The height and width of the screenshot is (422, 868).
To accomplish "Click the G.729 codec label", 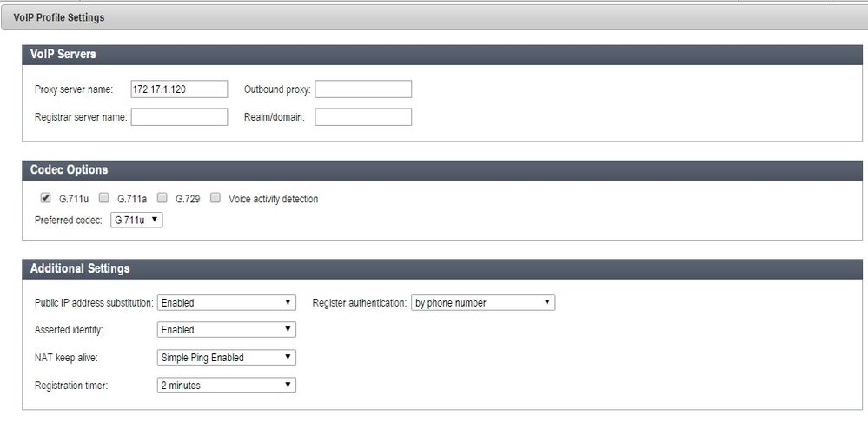I will click(x=188, y=199).
